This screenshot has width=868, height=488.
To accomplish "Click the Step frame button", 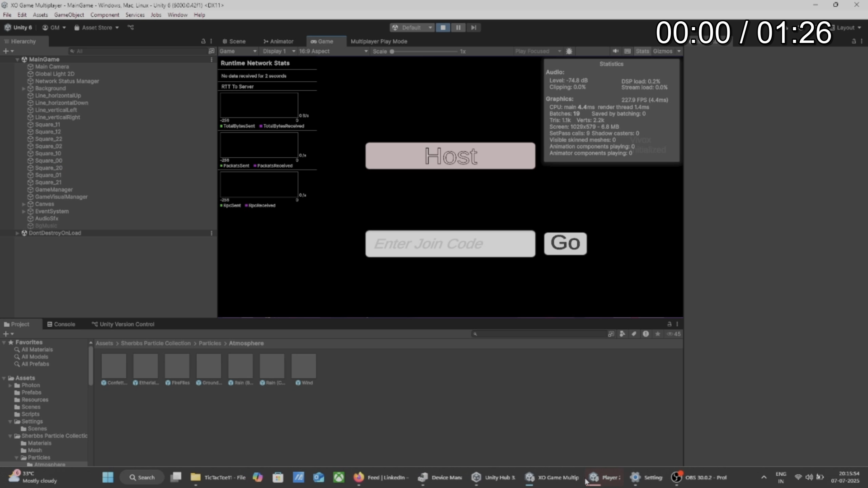I will pyautogui.click(x=473, y=28).
